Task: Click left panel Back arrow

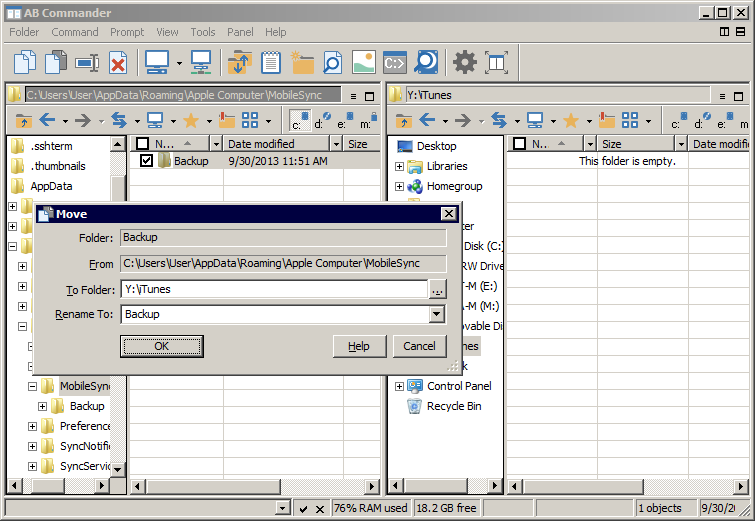Action: point(47,120)
